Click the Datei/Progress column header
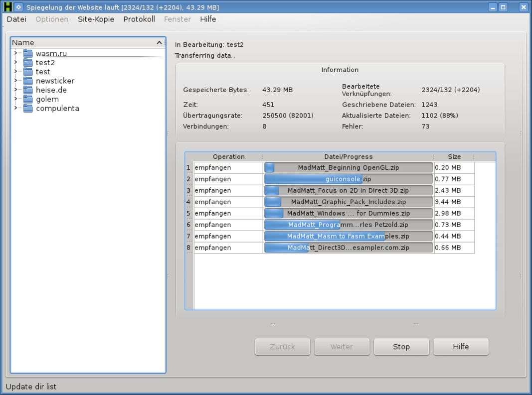Image resolution: width=532 pixels, height=395 pixels. pos(348,156)
